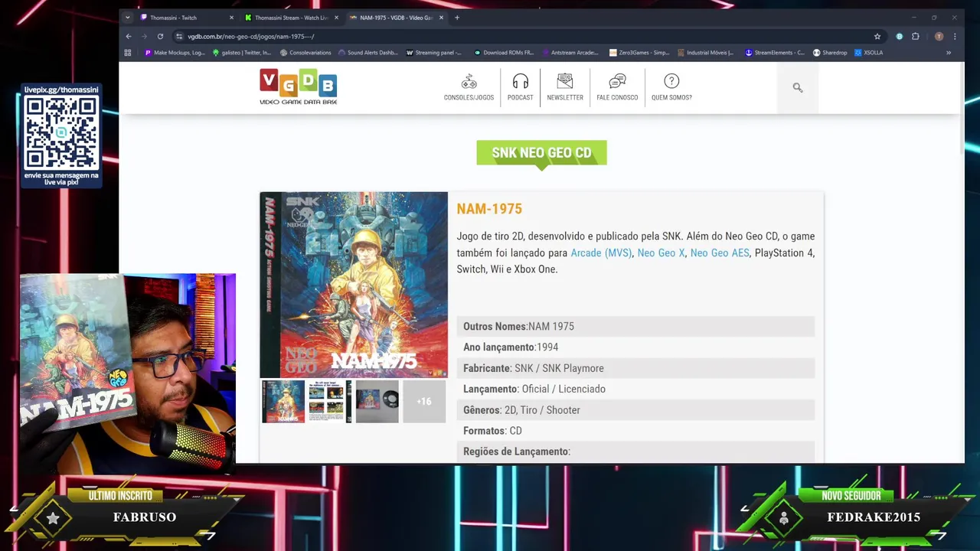Follow the Neo Geo AES link
980x551 pixels.
(720, 253)
